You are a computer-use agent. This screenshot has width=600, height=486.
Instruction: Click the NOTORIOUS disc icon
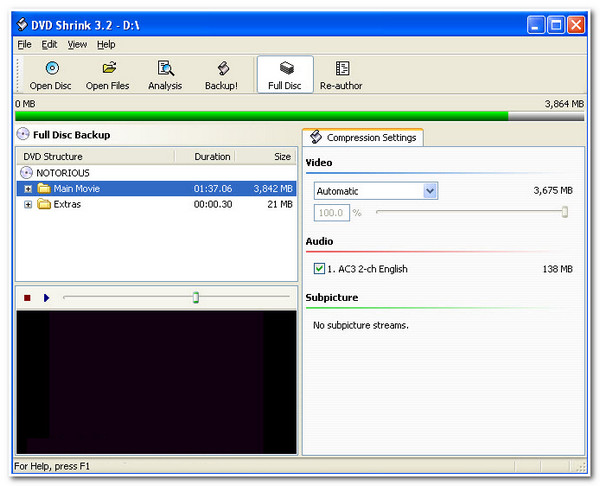(26, 173)
